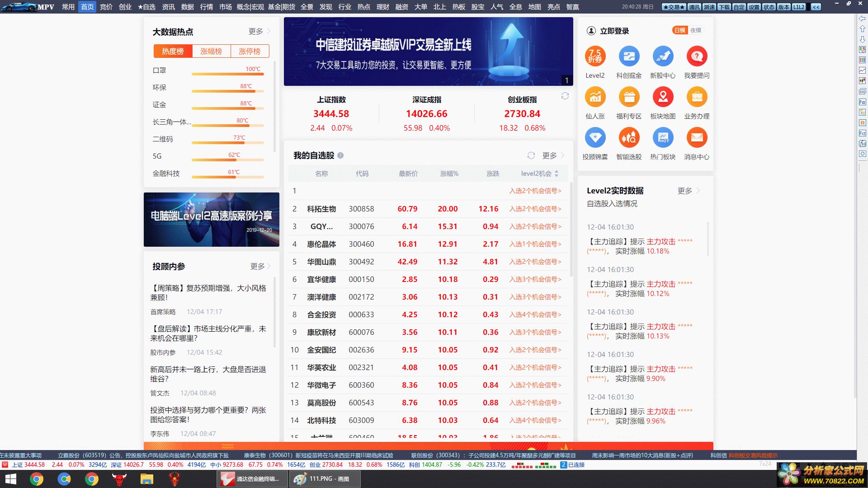Open the 龙虎 menu item 热点
868x488 pixels.
(x=363, y=7)
